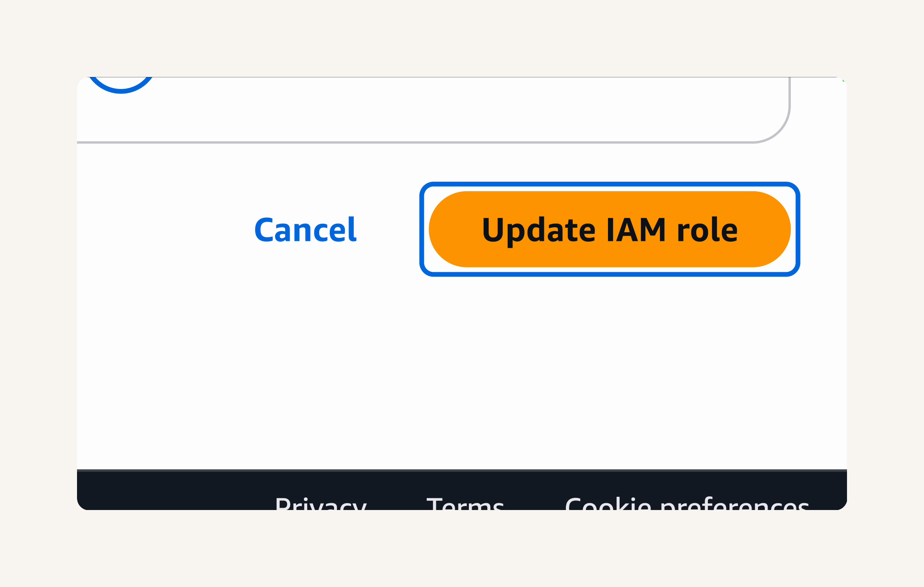Viewport: 924px width, 587px height.
Task: Click the Update IAM role button
Action: click(x=610, y=229)
